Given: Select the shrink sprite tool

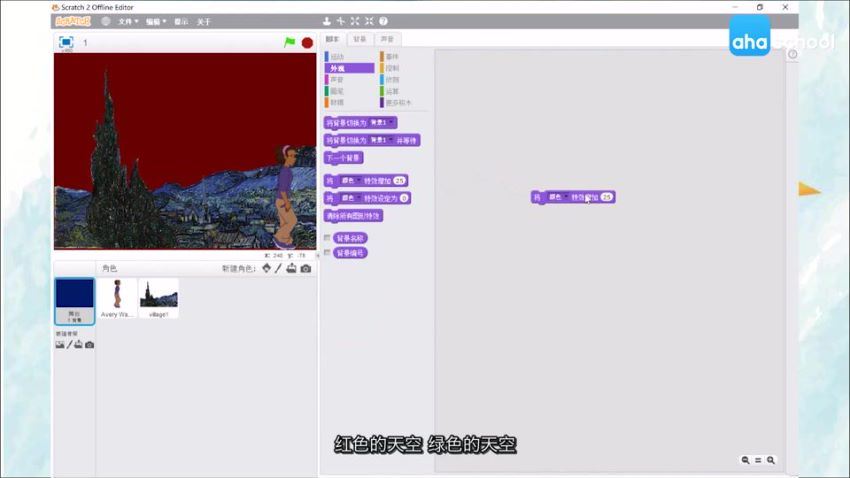Looking at the screenshot, I should point(369,21).
